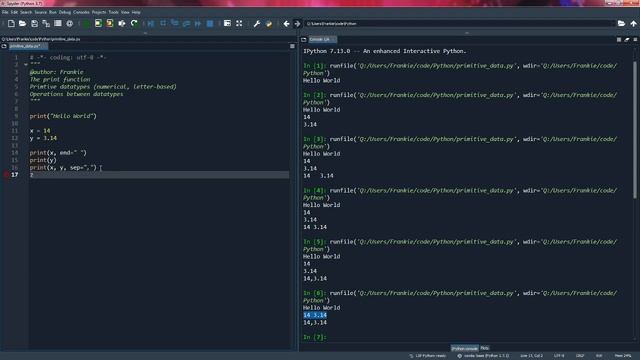Open the File menu
Viewport: 640px width, 360px height.
[5, 12]
